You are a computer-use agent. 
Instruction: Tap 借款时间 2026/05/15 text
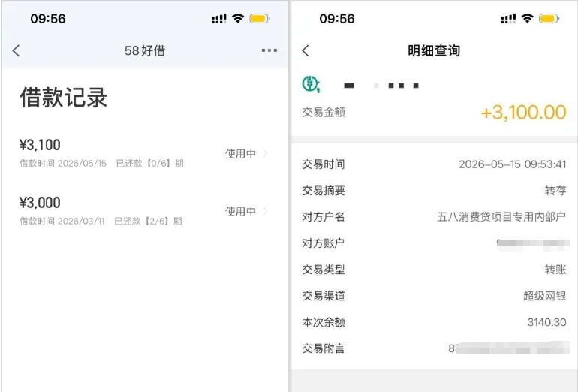63,164
